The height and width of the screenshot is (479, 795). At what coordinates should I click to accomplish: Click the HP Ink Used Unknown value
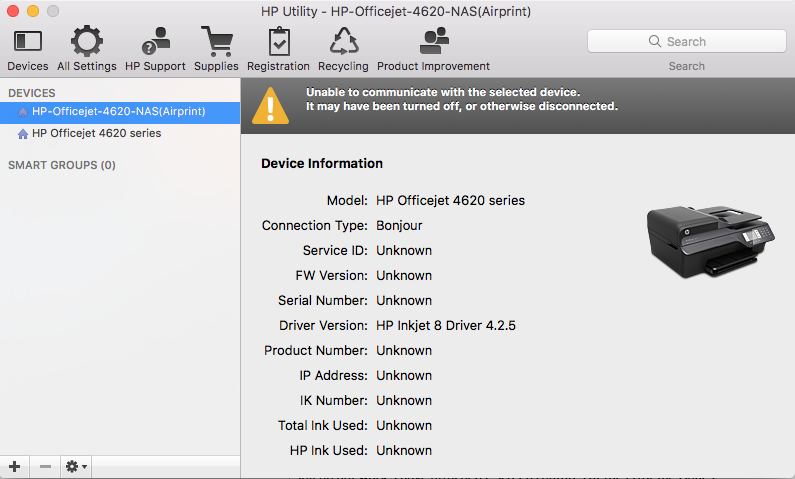coord(404,451)
